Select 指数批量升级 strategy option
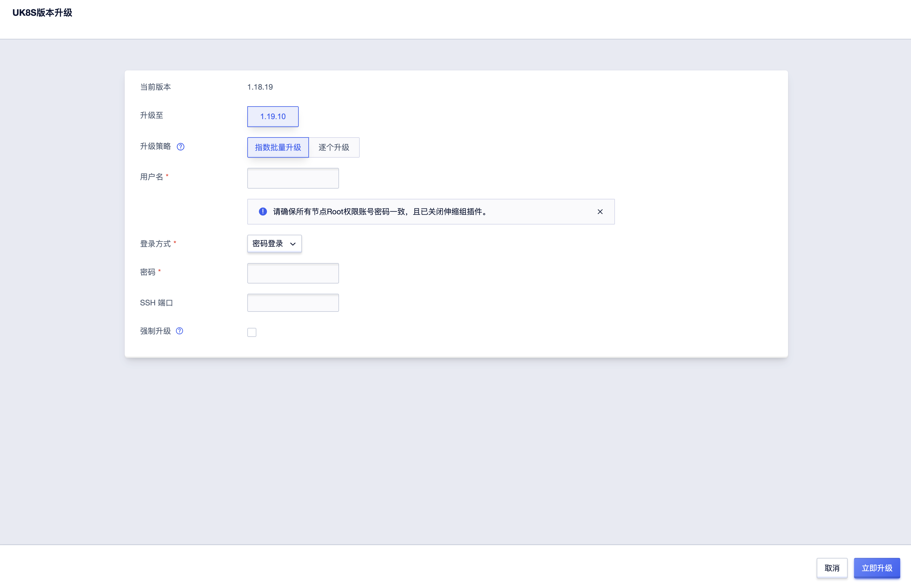Image resolution: width=911 pixels, height=588 pixels. tap(278, 147)
